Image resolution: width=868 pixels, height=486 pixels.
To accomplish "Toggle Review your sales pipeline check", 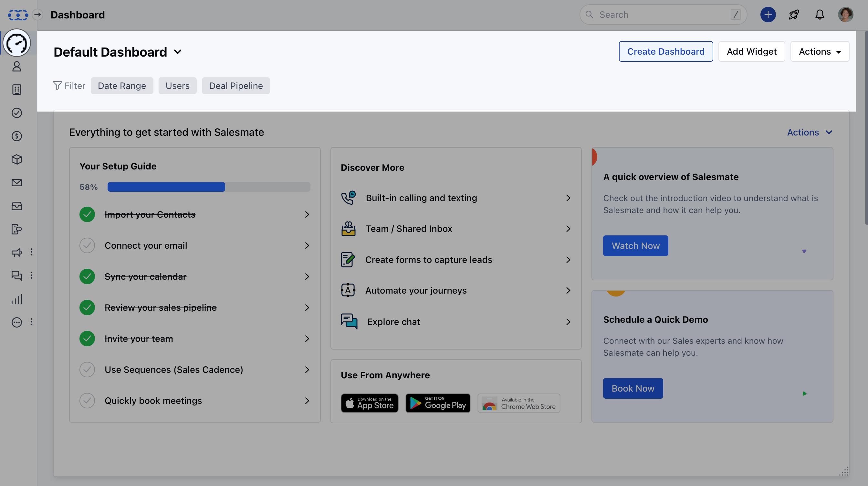I will [x=87, y=308].
